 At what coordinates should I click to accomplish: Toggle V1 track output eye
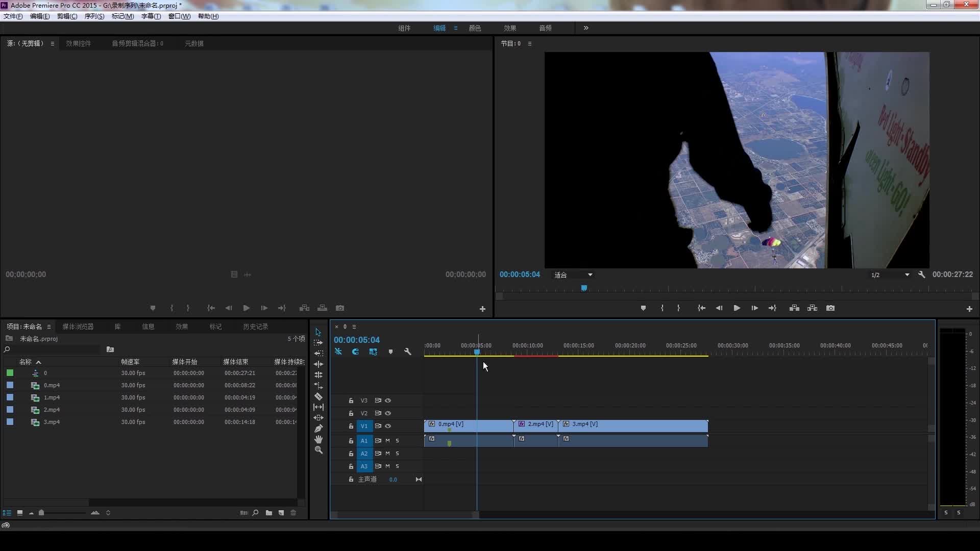point(388,426)
